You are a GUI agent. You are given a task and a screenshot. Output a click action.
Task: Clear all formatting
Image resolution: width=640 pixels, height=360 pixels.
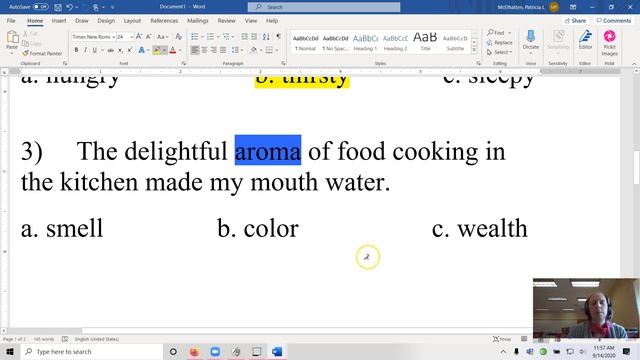pyautogui.click(x=178, y=37)
